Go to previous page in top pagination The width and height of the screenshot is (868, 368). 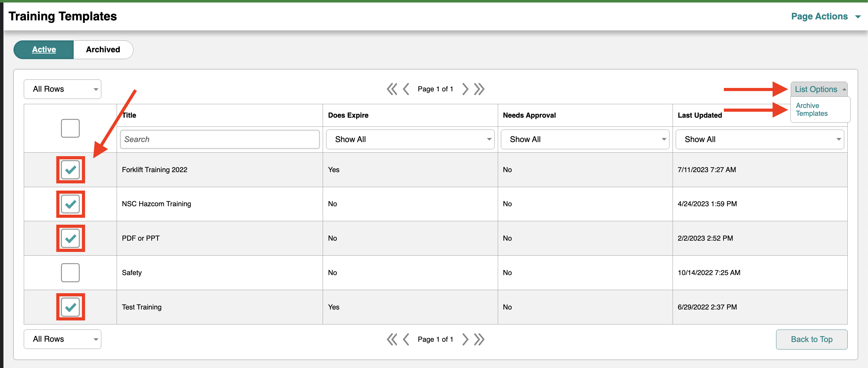click(x=406, y=89)
